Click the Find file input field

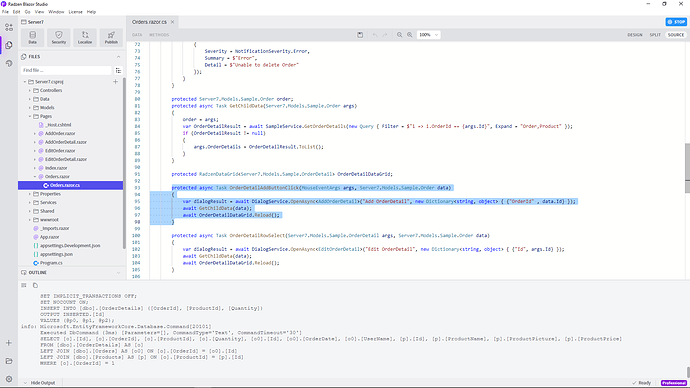point(66,70)
